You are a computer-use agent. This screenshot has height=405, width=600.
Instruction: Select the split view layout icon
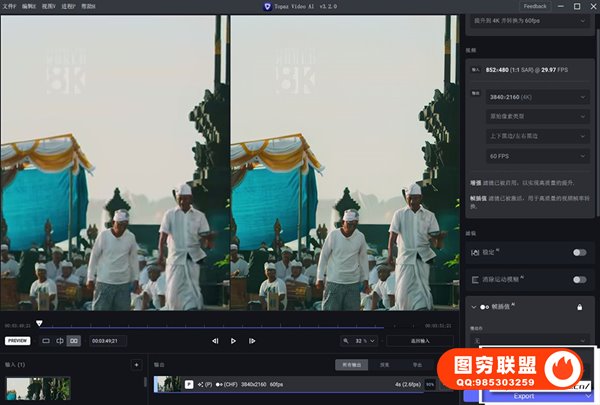click(x=59, y=341)
